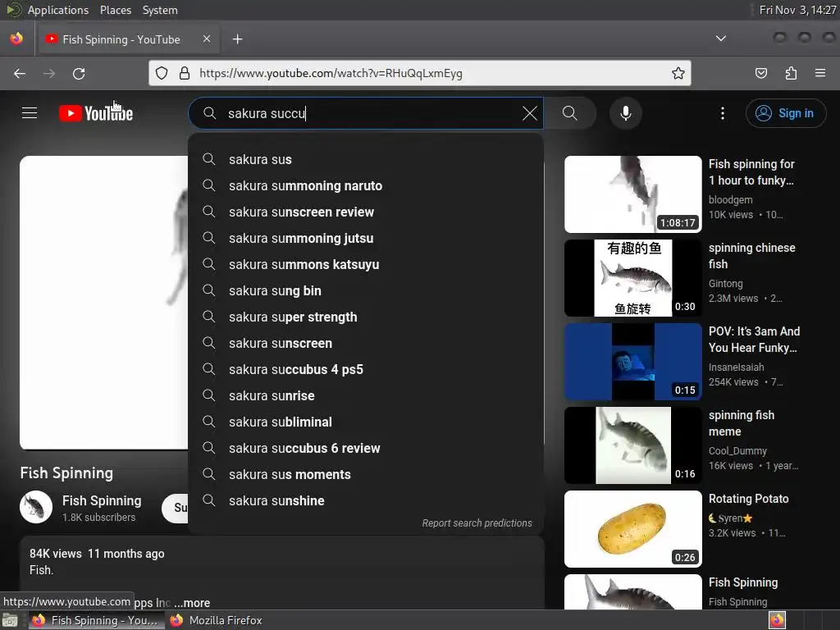Open 'Rotating Potato' video thumbnail

(x=632, y=529)
